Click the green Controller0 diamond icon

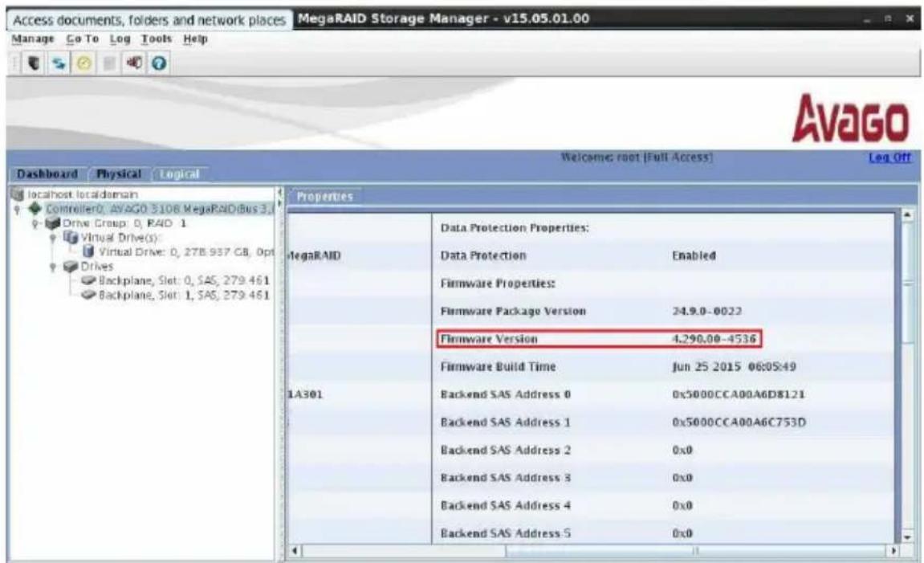click(x=35, y=208)
